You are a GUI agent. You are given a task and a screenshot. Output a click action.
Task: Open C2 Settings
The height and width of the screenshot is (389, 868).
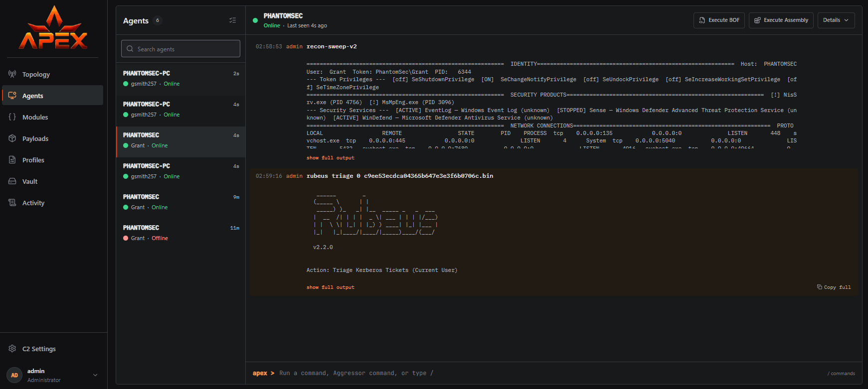click(52, 349)
